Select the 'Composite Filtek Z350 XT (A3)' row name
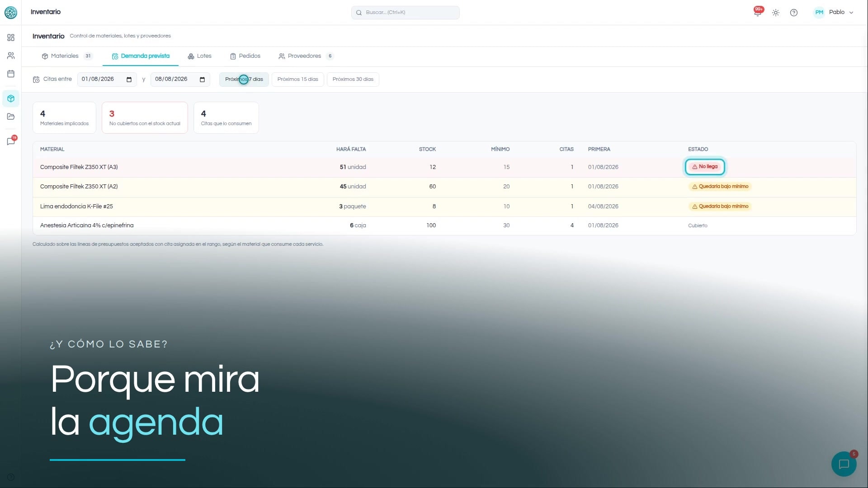The width and height of the screenshot is (868, 488). point(79,167)
